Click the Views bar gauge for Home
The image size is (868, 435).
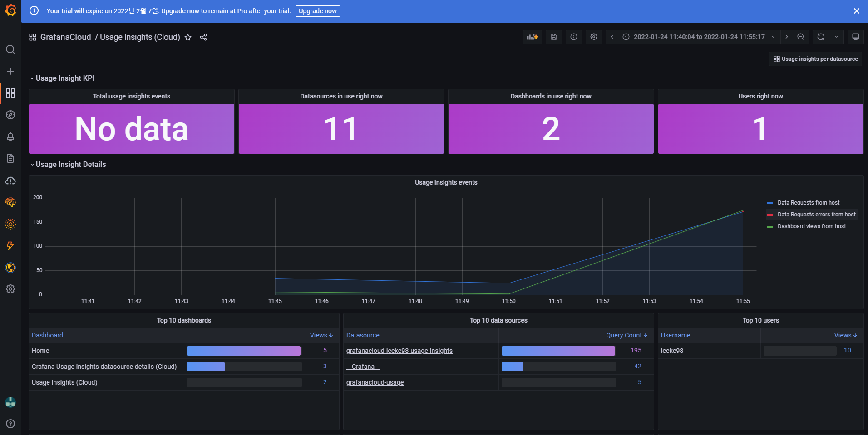pos(243,350)
